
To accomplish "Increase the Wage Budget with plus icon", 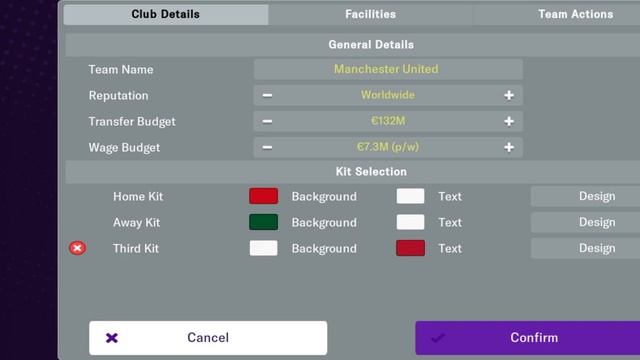I will pos(509,147).
